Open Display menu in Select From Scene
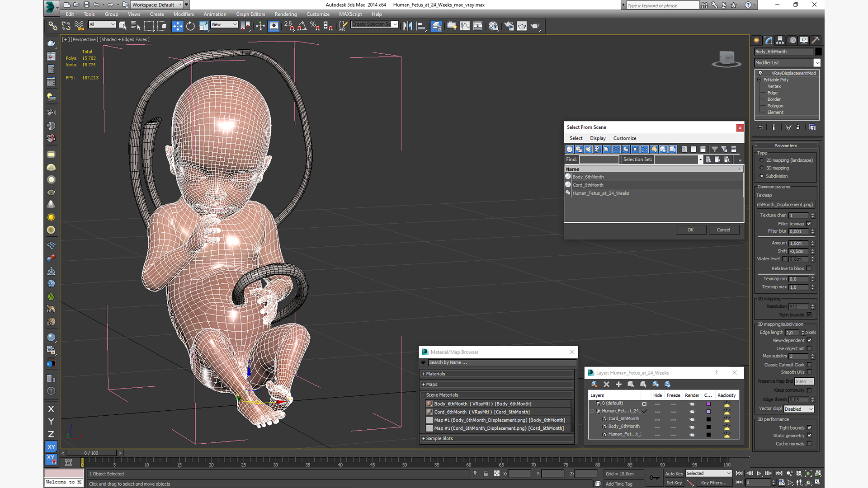868x488 pixels. (x=598, y=138)
